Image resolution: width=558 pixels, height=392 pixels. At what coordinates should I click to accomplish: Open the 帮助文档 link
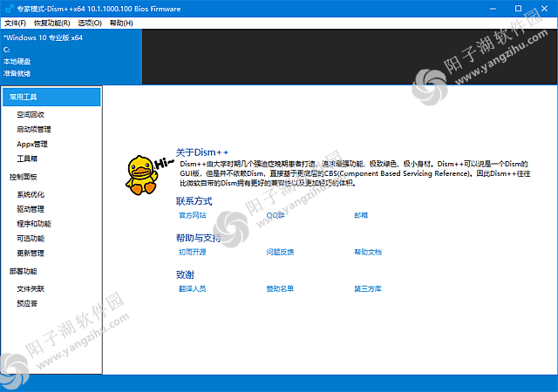[368, 253]
